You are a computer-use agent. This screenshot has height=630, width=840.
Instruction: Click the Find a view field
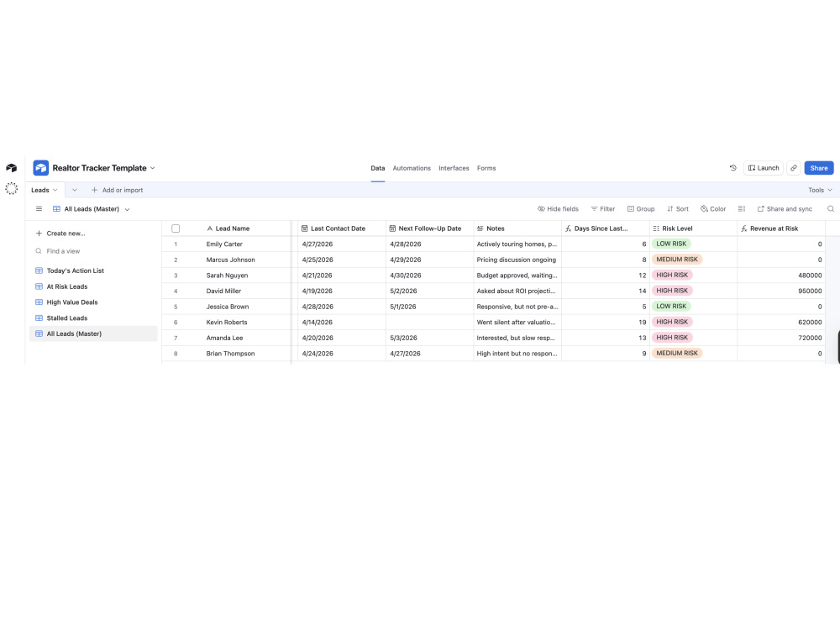[94, 251]
